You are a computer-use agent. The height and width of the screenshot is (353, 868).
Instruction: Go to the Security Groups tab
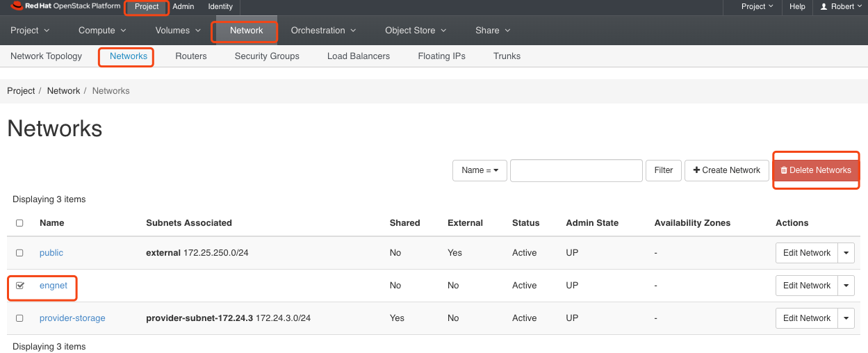pyautogui.click(x=267, y=56)
